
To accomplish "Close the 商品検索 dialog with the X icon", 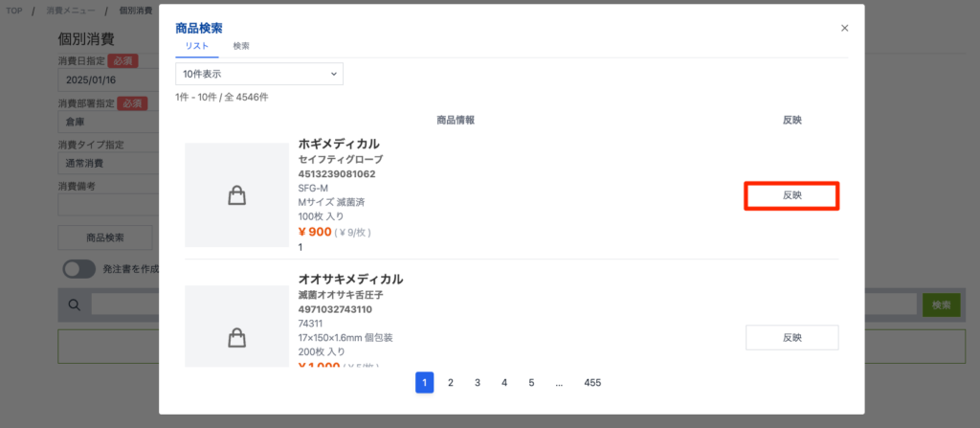I will (x=844, y=28).
